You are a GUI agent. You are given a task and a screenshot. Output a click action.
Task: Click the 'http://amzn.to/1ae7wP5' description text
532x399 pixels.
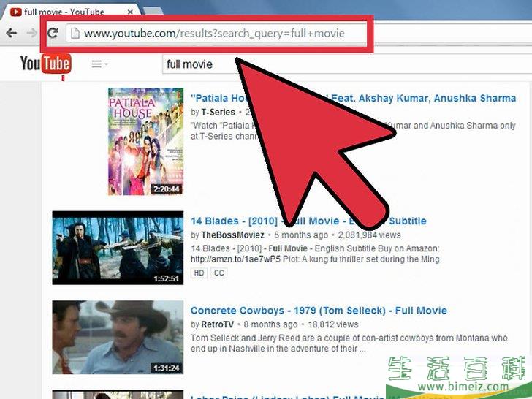coord(235,259)
